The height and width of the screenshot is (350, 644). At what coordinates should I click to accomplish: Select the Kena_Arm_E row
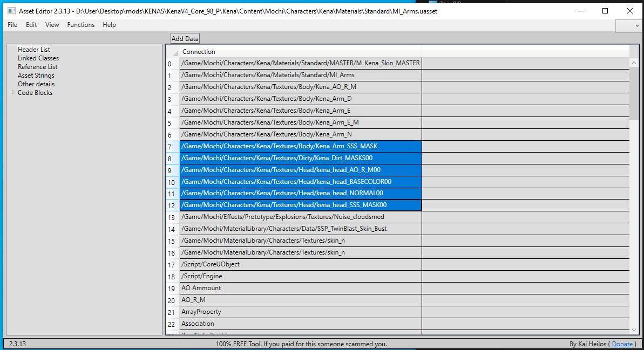coord(301,111)
